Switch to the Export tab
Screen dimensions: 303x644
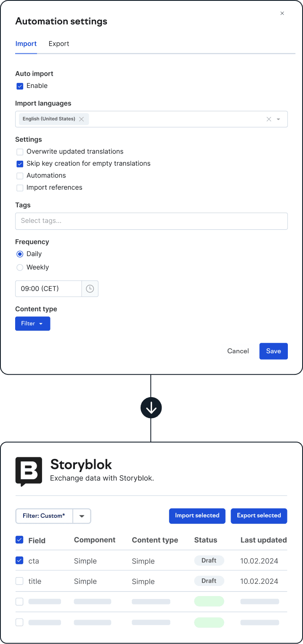(59, 44)
